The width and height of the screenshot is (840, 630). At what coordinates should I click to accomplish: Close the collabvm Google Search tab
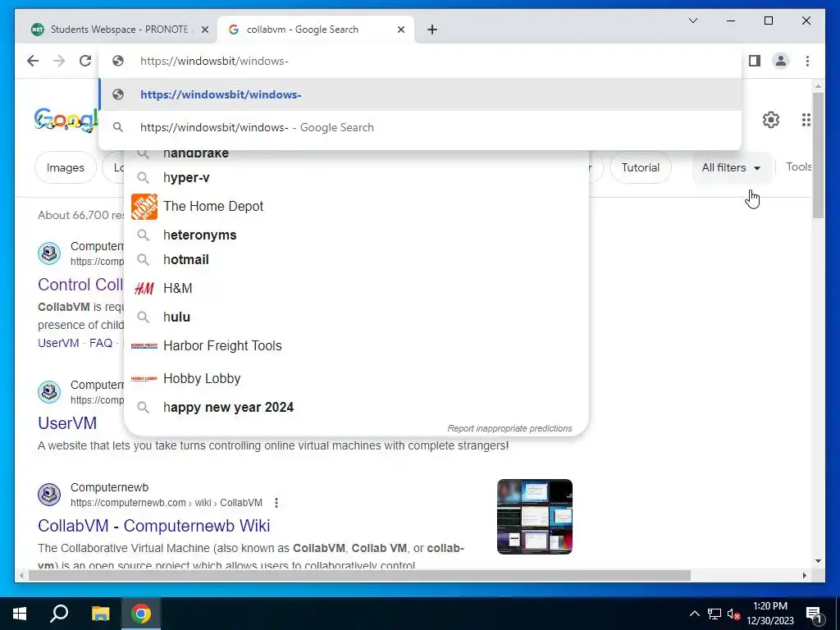pyautogui.click(x=400, y=30)
